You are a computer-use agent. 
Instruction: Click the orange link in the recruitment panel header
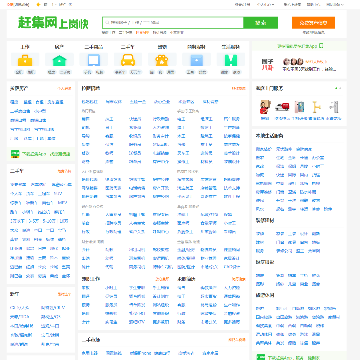(239, 89)
